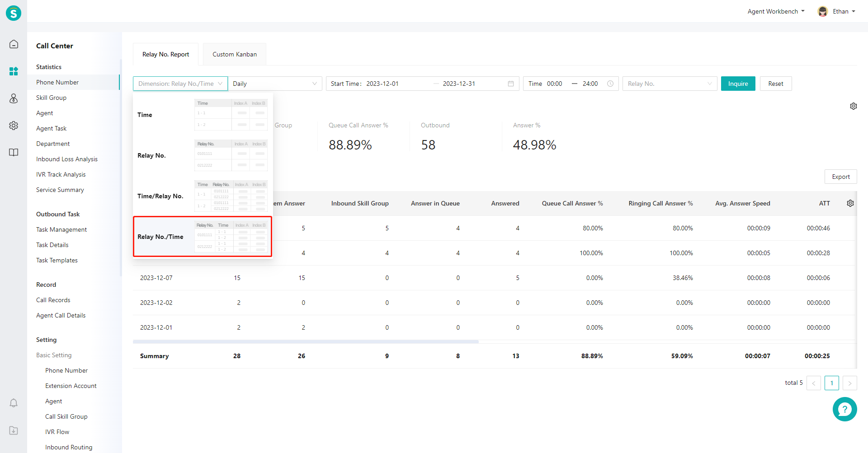Open the home icon in left rail
The width and height of the screenshot is (868, 453).
[x=14, y=44]
